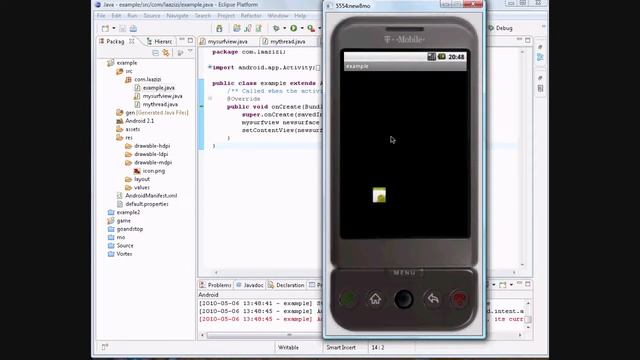Click the emulator Back hardware button

(433, 299)
